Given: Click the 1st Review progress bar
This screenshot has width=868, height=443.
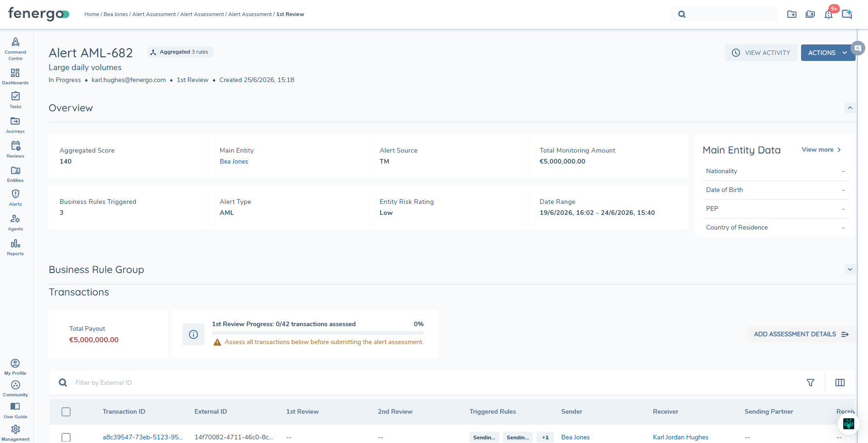Looking at the screenshot, I should [318, 333].
